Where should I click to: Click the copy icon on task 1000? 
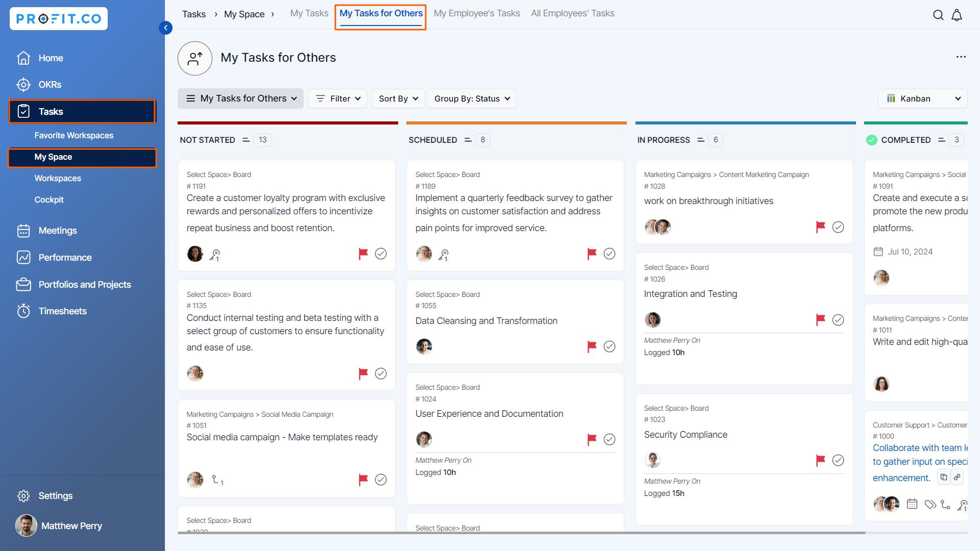click(944, 477)
